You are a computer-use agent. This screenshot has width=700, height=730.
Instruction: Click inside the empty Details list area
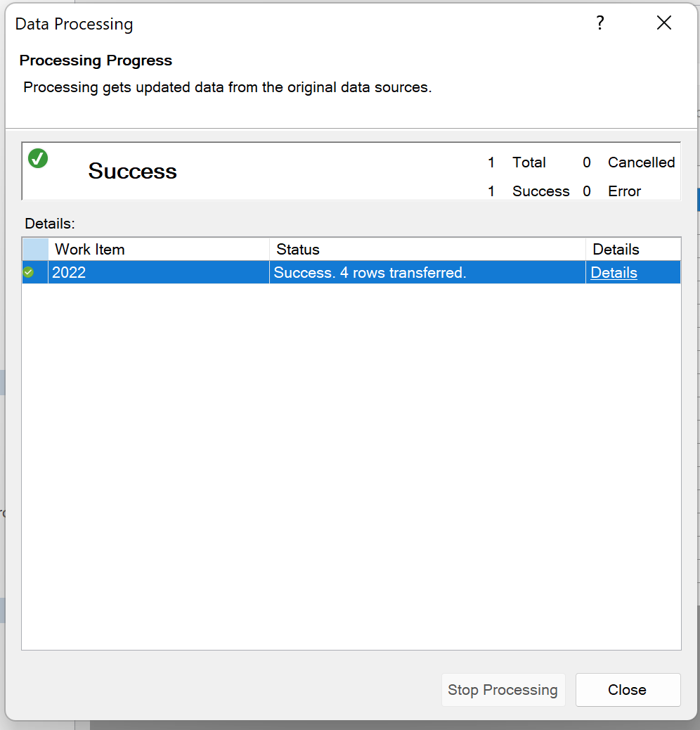pyautogui.click(x=351, y=457)
